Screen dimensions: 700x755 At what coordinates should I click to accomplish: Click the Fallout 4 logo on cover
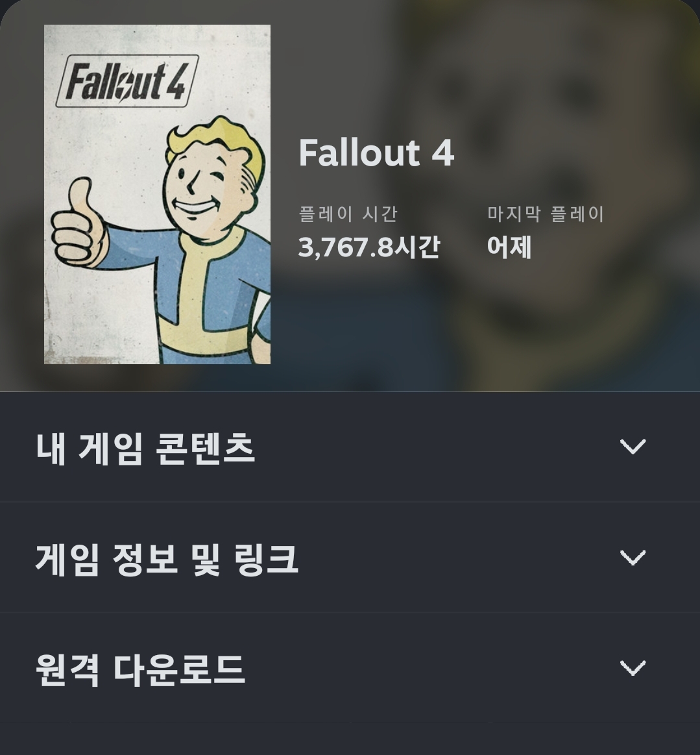[127, 81]
